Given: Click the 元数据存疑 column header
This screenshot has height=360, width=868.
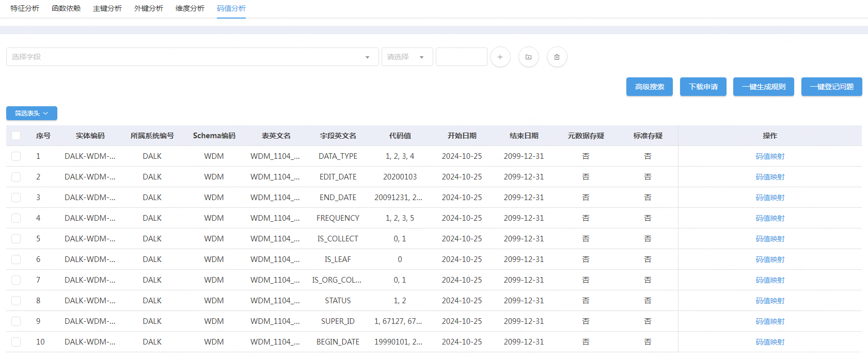Looking at the screenshot, I should (586, 136).
